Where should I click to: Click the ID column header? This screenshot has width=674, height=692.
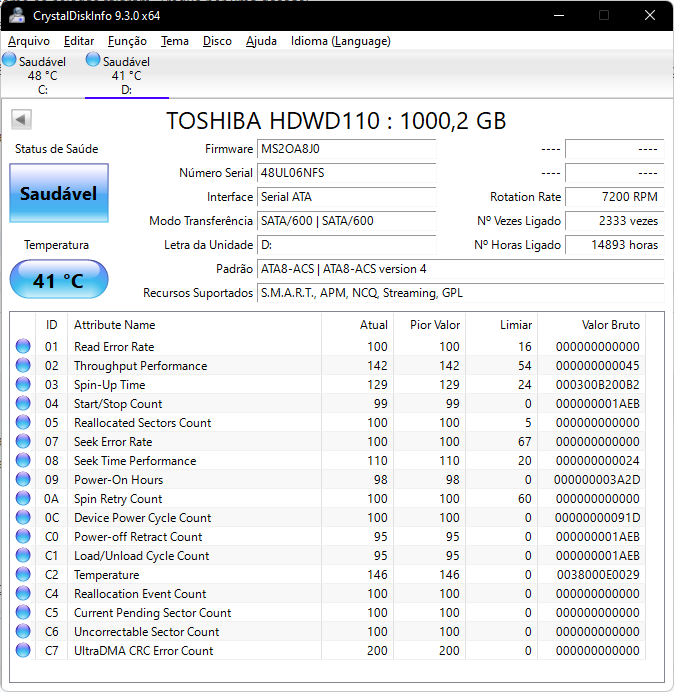pos(51,325)
